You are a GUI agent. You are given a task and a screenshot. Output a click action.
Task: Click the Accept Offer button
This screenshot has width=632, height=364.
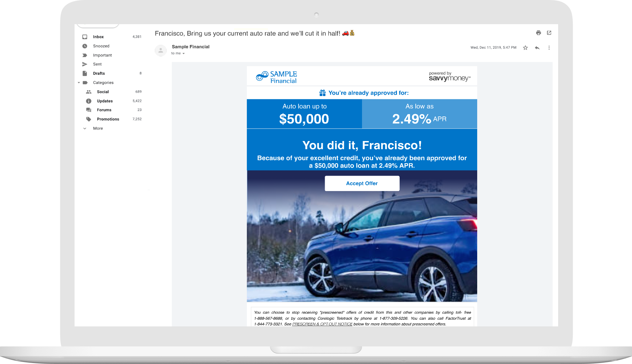(x=362, y=183)
